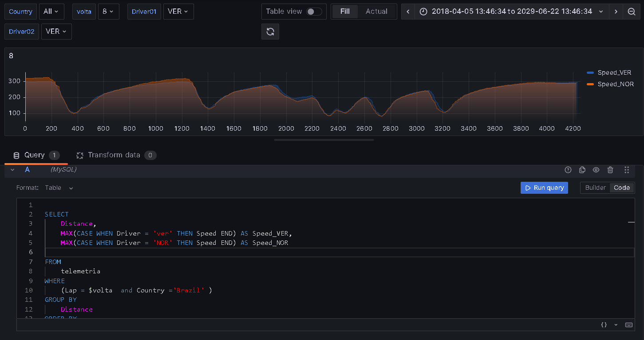Image resolution: width=644 pixels, height=340 pixels.
Task: Hide query results via the eye icon
Action: point(596,170)
